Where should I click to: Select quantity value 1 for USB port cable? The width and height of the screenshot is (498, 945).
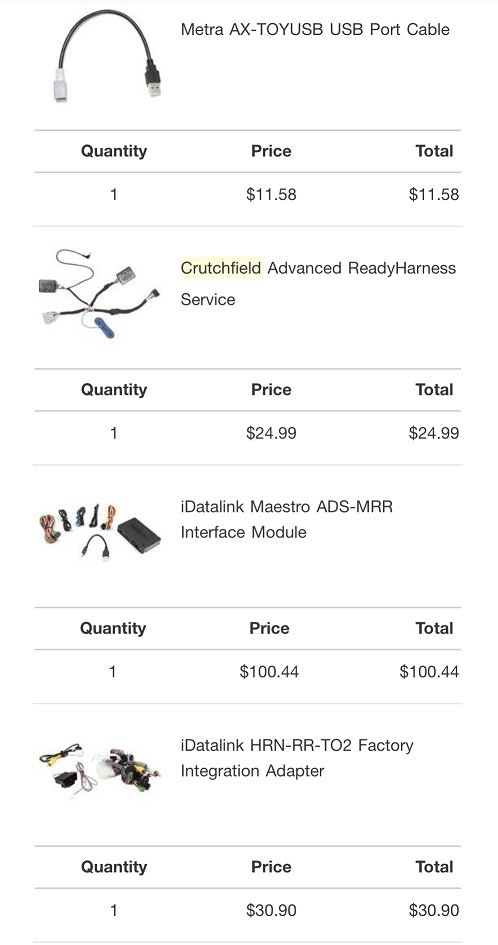(x=114, y=195)
